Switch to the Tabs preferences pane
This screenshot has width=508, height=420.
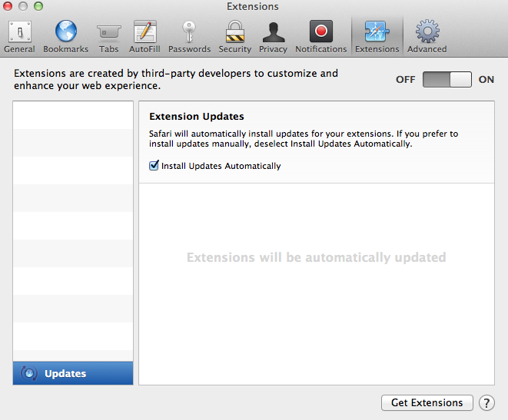tap(109, 37)
